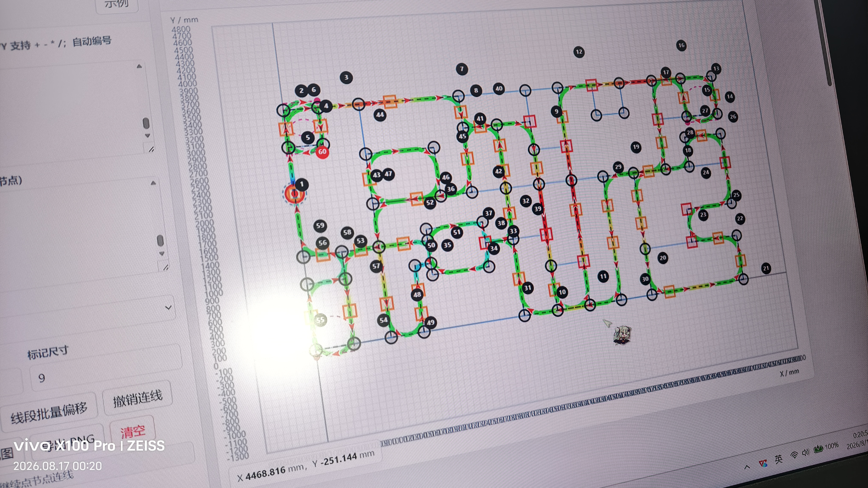This screenshot has height=488, width=868.
Task: Click node marker 59
Action: (x=320, y=226)
